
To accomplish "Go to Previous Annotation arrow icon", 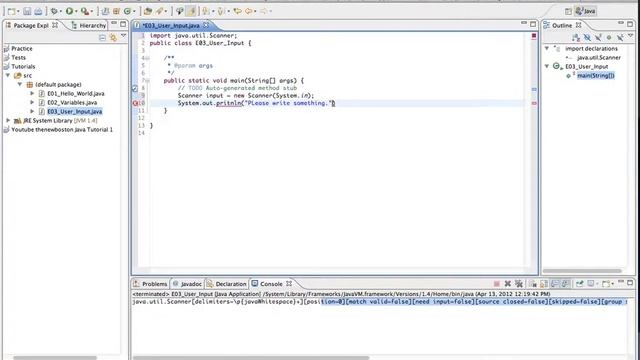I will pos(220,11).
